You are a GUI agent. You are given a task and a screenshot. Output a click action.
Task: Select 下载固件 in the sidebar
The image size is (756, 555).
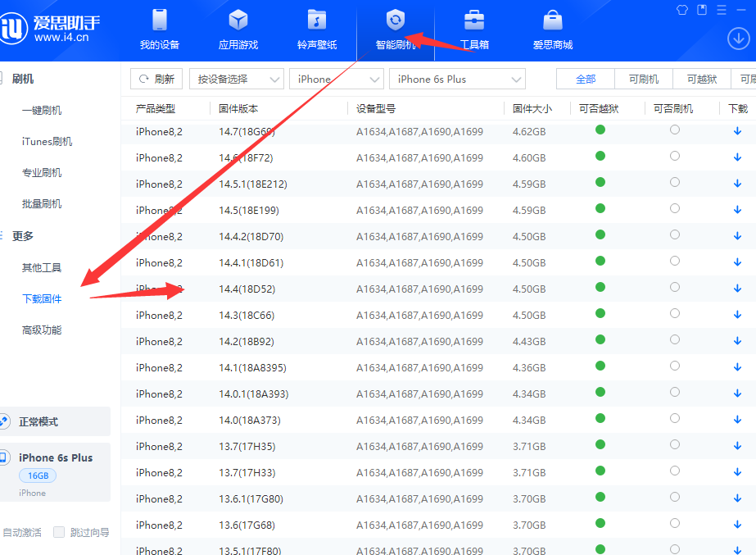tap(42, 298)
